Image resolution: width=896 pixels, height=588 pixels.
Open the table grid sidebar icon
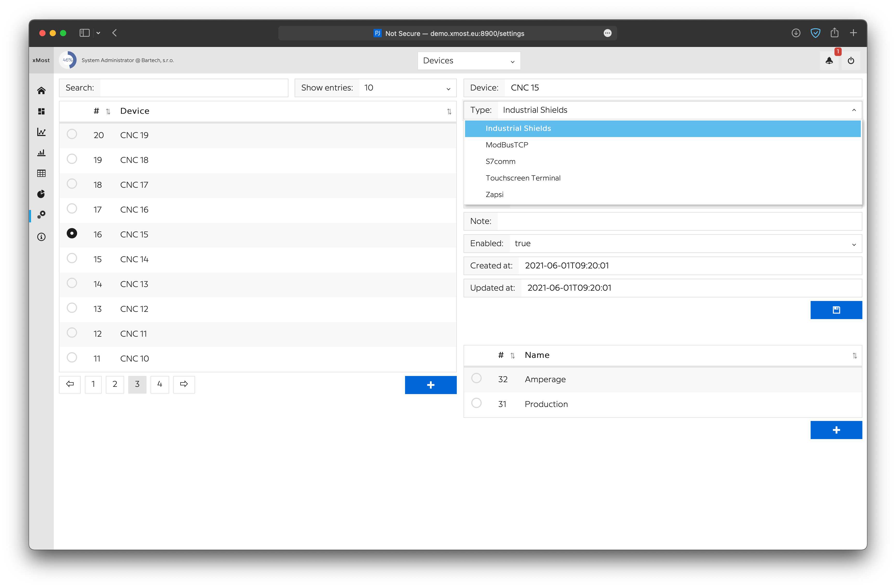coord(41,173)
